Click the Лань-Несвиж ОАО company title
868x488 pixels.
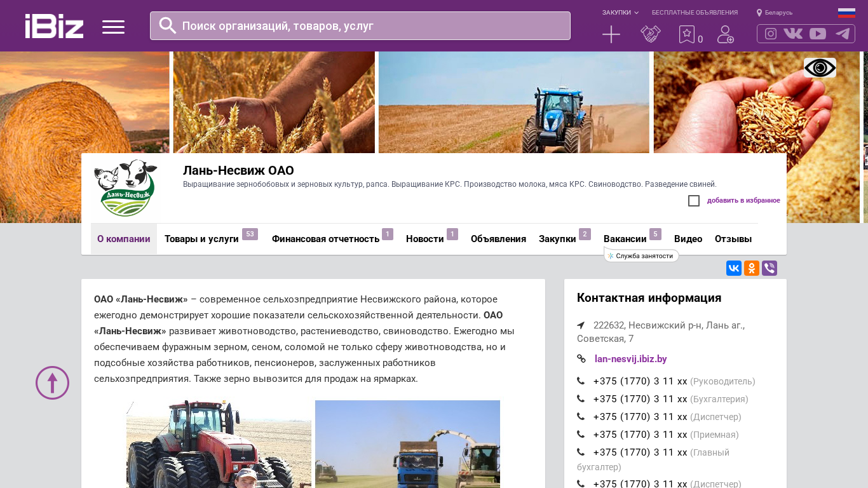pyautogui.click(x=238, y=170)
